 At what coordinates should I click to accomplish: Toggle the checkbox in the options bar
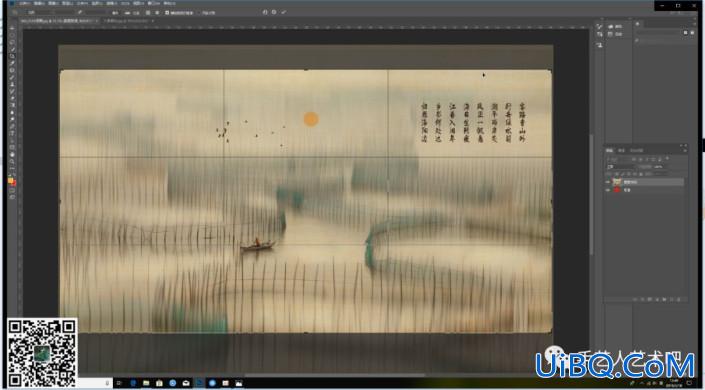[167, 13]
